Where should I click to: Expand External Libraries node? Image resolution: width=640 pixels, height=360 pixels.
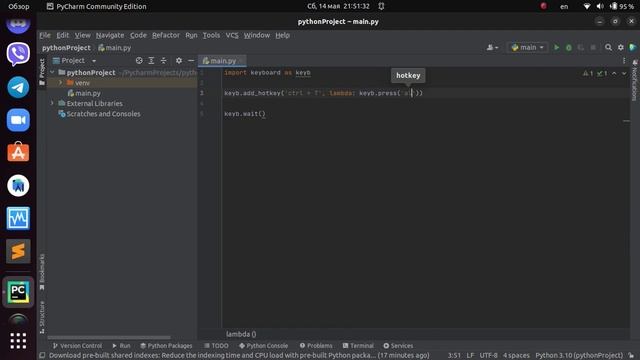pyautogui.click(x=52, y=103)
